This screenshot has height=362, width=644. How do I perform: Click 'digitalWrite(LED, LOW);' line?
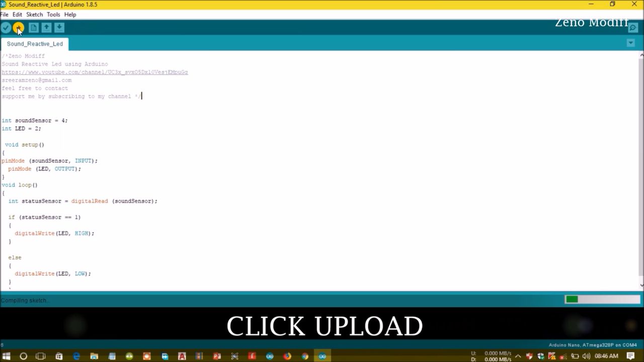click(53, 274)
